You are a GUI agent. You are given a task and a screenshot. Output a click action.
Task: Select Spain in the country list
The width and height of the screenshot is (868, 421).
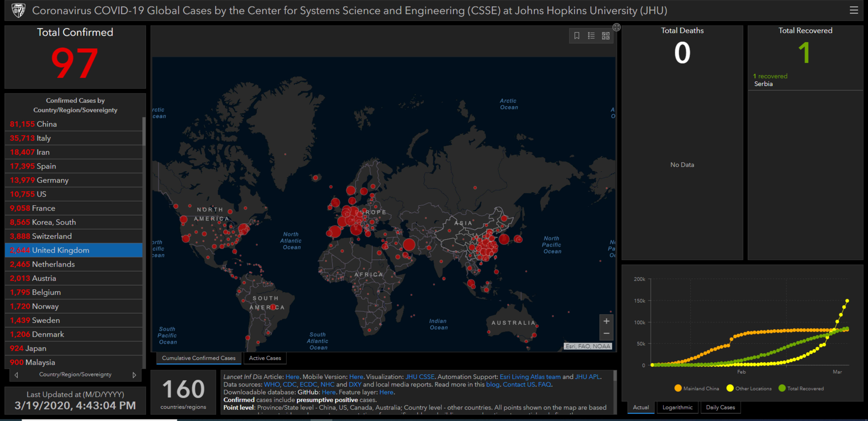coord(73,166)
